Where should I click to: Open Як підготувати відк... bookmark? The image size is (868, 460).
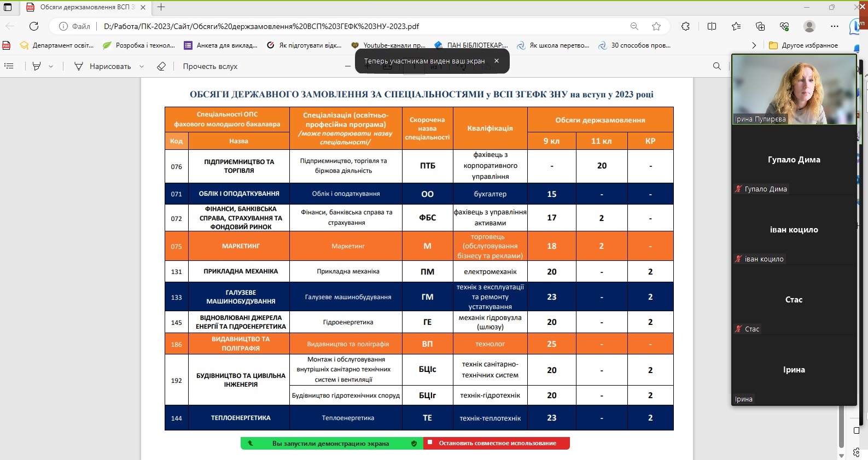coord(304,45)
